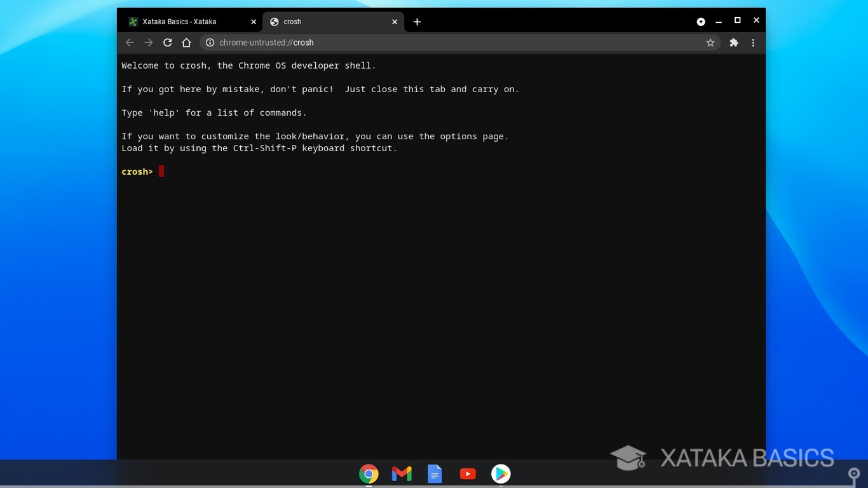The image size is (868, 488).
Task: Reload the crosh page
Action: [167, 43]
